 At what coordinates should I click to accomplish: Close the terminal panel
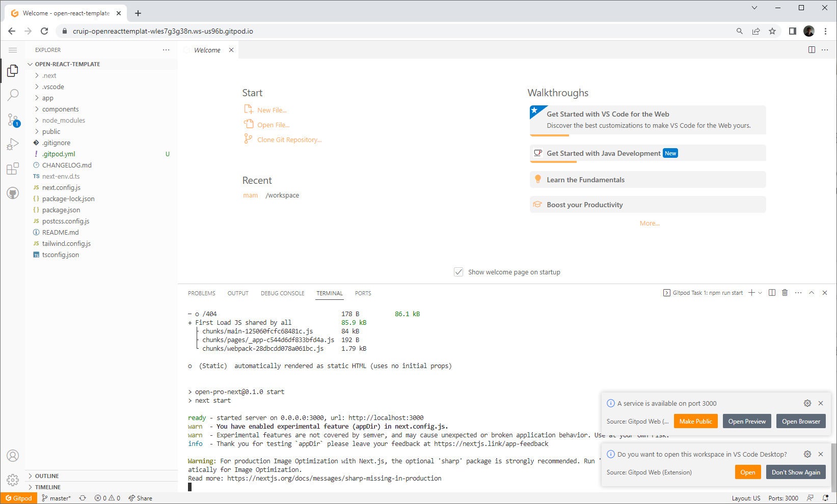(x=825, y=293)
